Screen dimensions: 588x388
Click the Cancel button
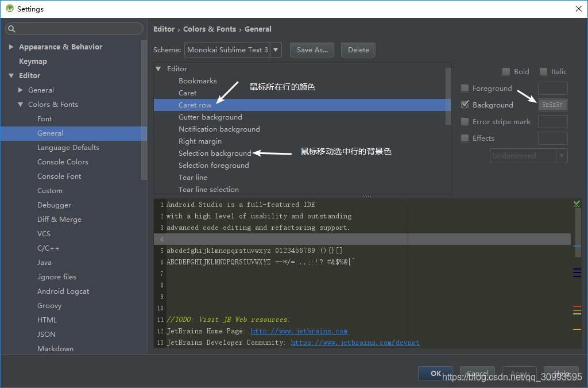pyautogui.click(x=477, y=374)
